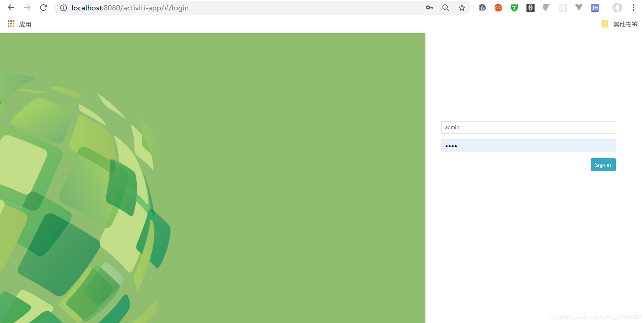This screenshot has width=644, height=323.
Task: Open the faded gear extension icon
Action: click(563, 8)
